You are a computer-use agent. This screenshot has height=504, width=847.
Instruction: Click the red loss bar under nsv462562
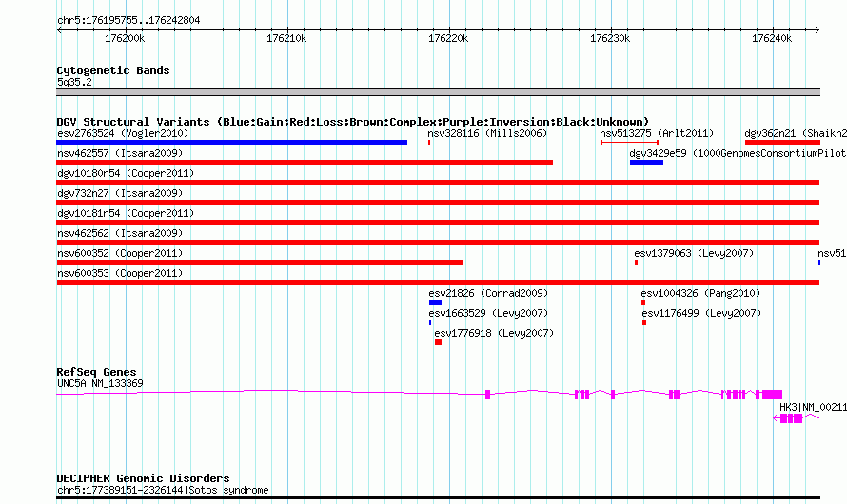(438, 242)
